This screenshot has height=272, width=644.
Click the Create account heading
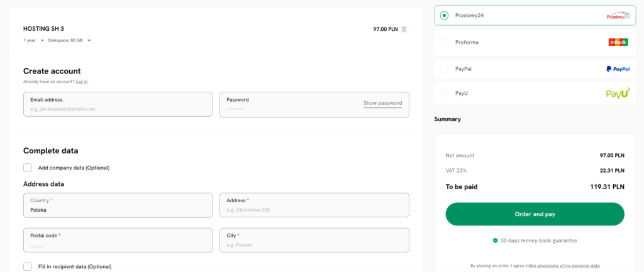tap(52, 71)
